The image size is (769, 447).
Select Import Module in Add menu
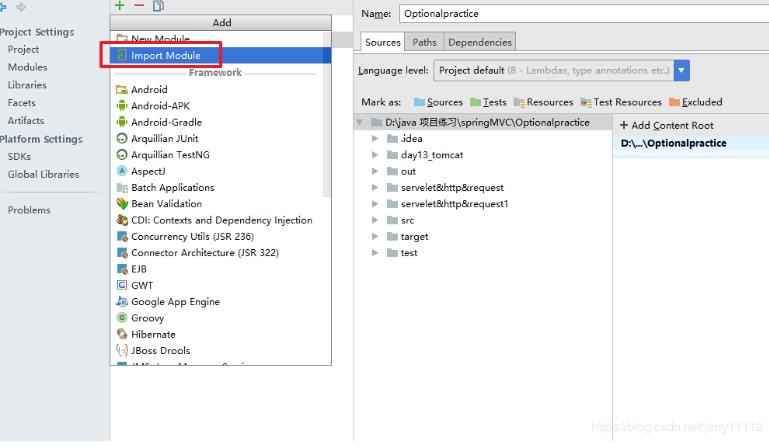coord(221,55)
